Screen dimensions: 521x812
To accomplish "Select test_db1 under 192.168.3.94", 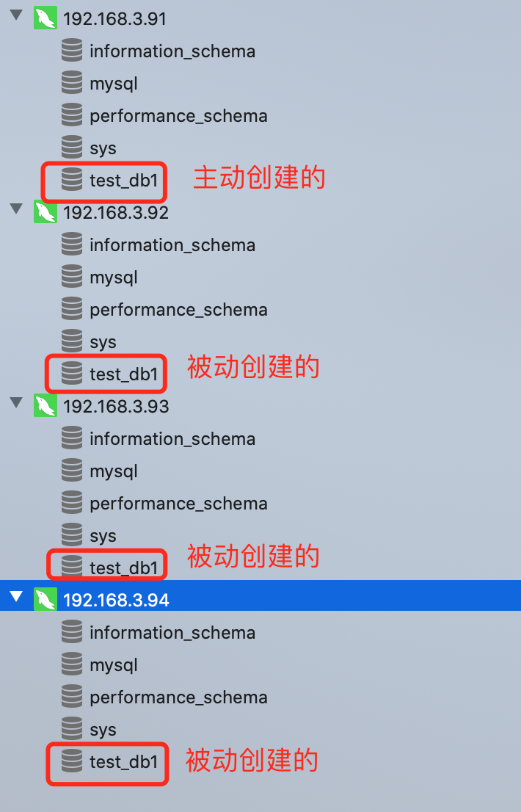I will tap(124, 762).
